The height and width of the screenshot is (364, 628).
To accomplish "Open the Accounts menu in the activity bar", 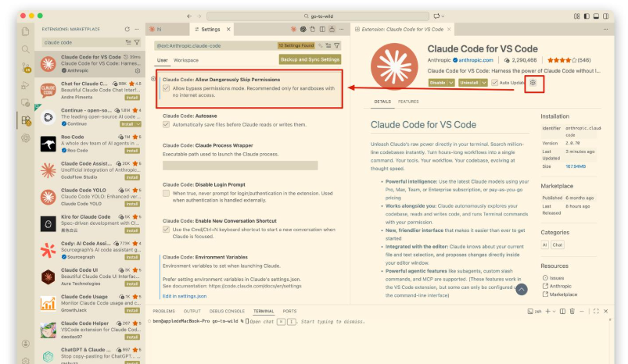I will point(26,344).
